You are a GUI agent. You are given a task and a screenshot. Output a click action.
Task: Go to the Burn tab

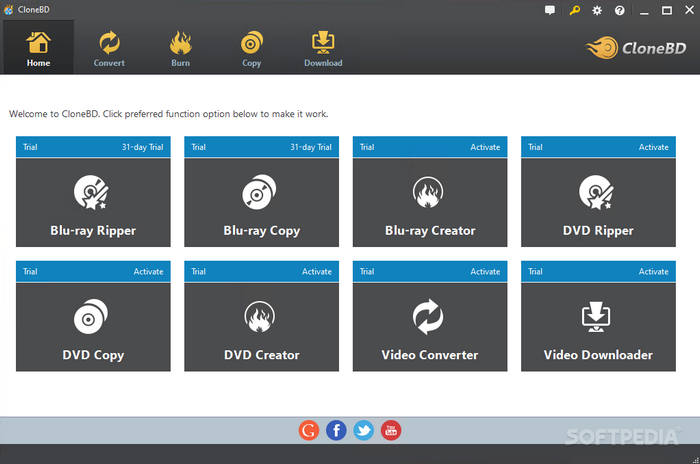tap(180, 48)
